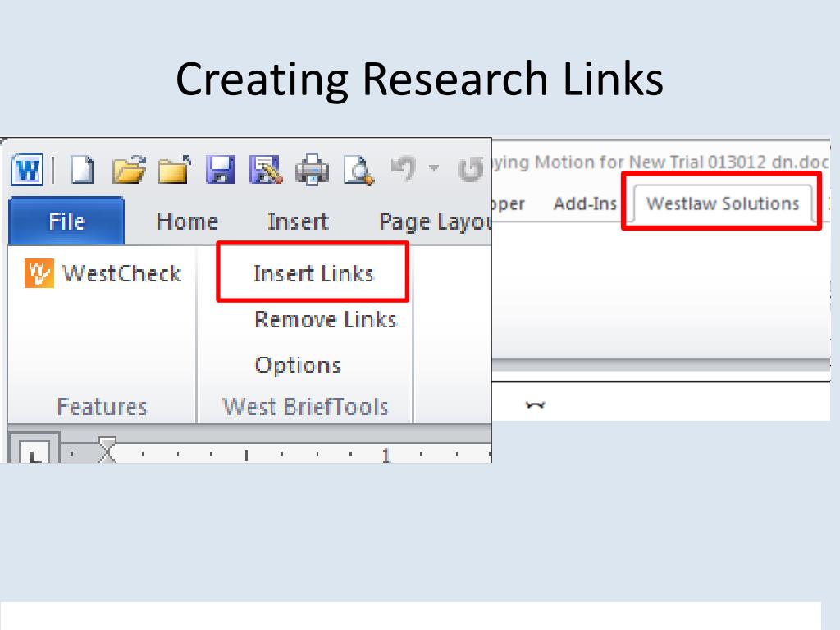Open Print Preview magnifier icon
Viewport: 840px width, 630px height.
pos(359,170)
